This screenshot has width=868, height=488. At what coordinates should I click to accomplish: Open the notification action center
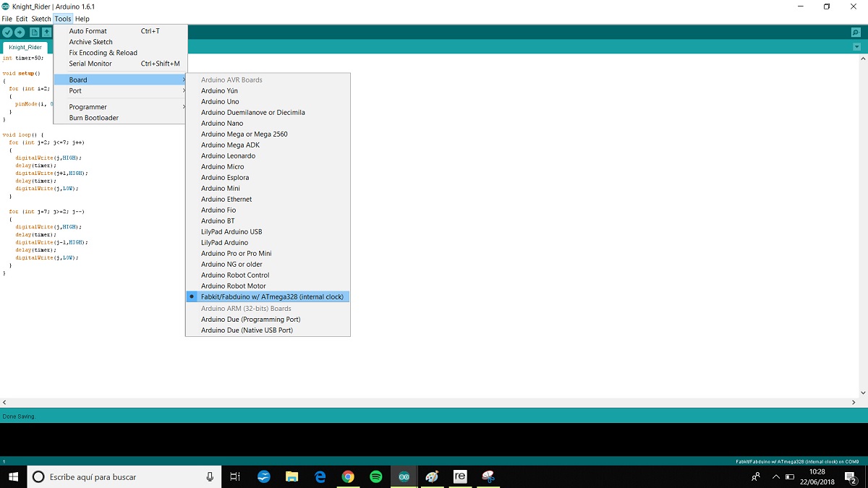tap(851, 476)
